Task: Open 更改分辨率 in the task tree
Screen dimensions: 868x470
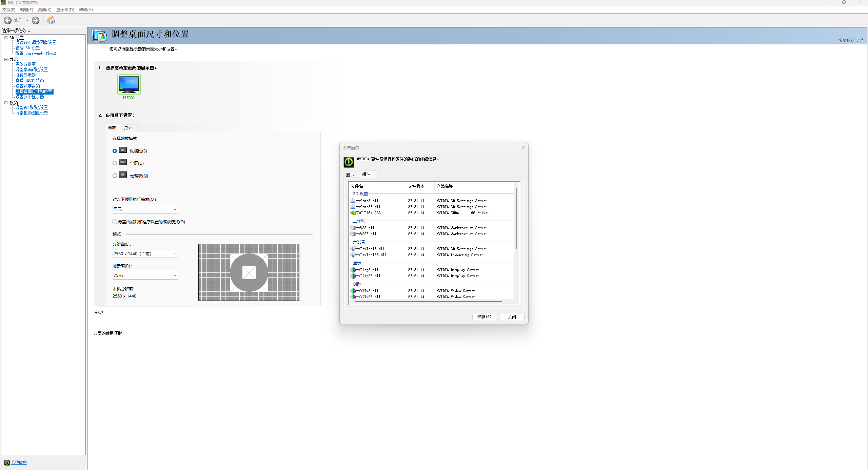Action: pos(25,64)
